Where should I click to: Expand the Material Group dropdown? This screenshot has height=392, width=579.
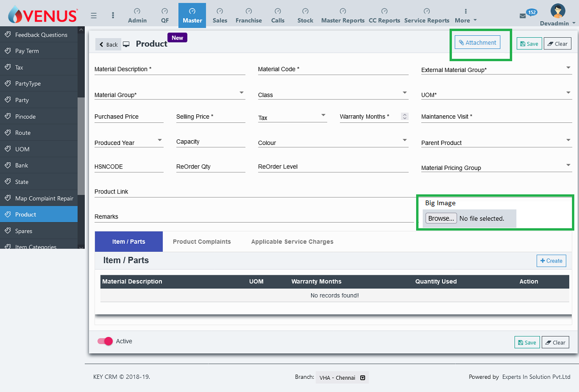(241, 93)
